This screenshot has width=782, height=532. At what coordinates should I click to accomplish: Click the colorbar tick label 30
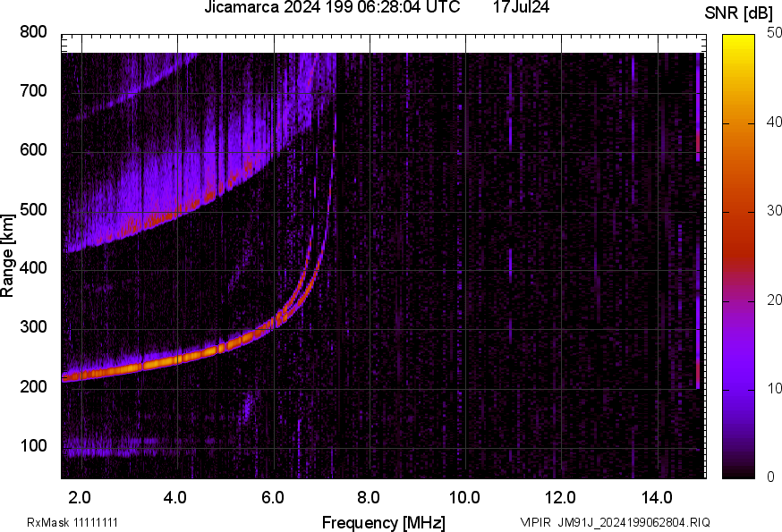pyautogui.click(x=774, y=210)
